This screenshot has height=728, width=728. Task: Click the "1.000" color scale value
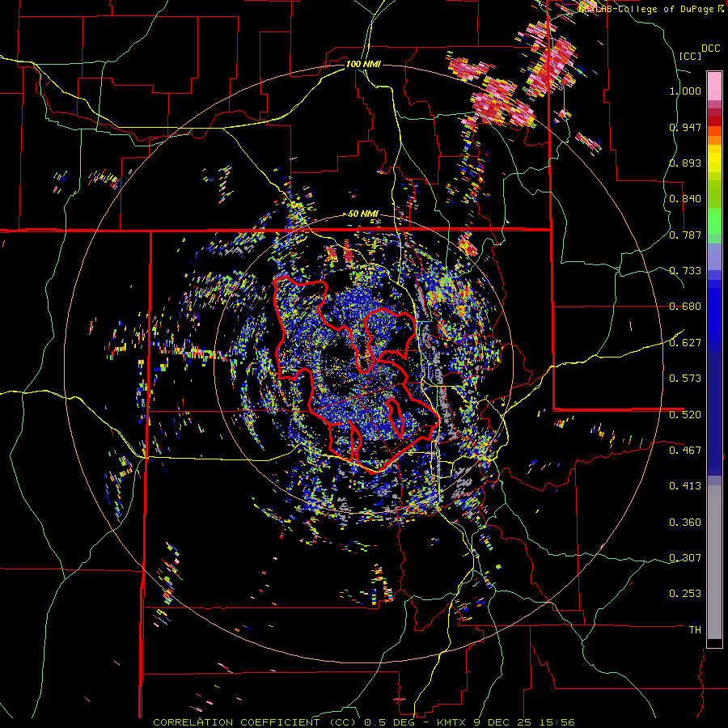[685, 91]
